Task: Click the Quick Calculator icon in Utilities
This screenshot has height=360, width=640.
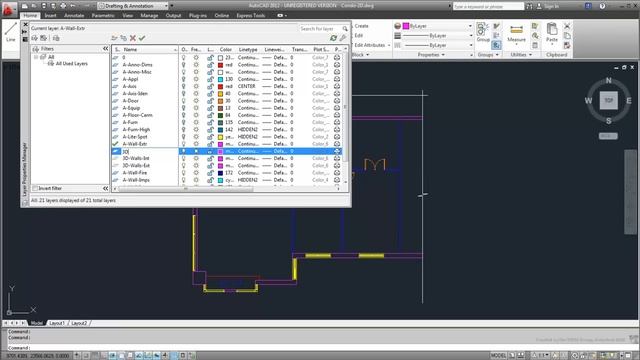Action: click(535, 45)
